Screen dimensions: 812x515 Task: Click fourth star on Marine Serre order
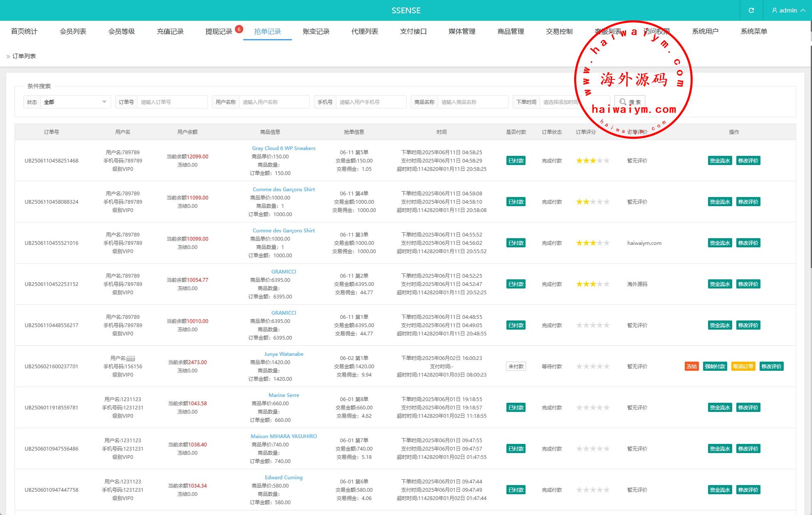pyautogui.click(x=600, y=407)
